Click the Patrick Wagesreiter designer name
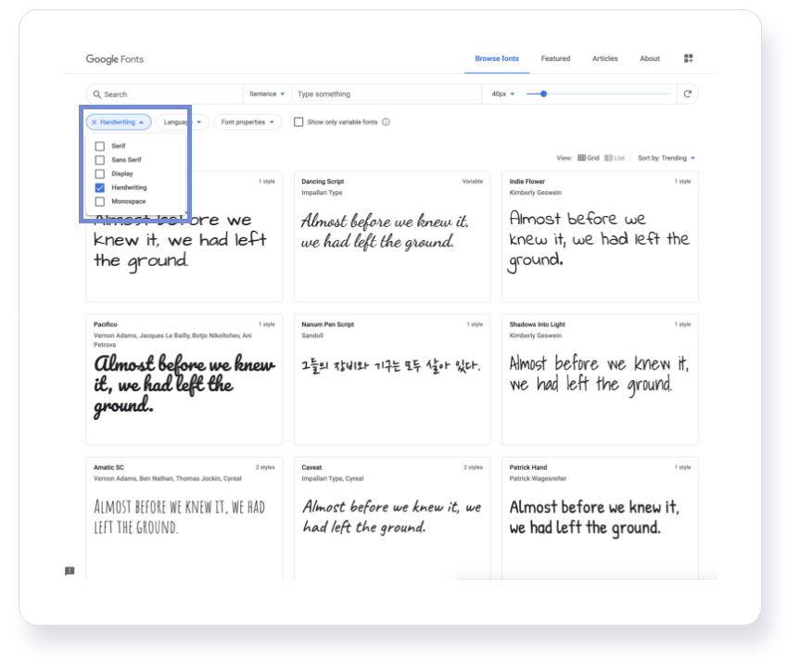The width and height of the screenshot is (799, 672). point(538,479)
